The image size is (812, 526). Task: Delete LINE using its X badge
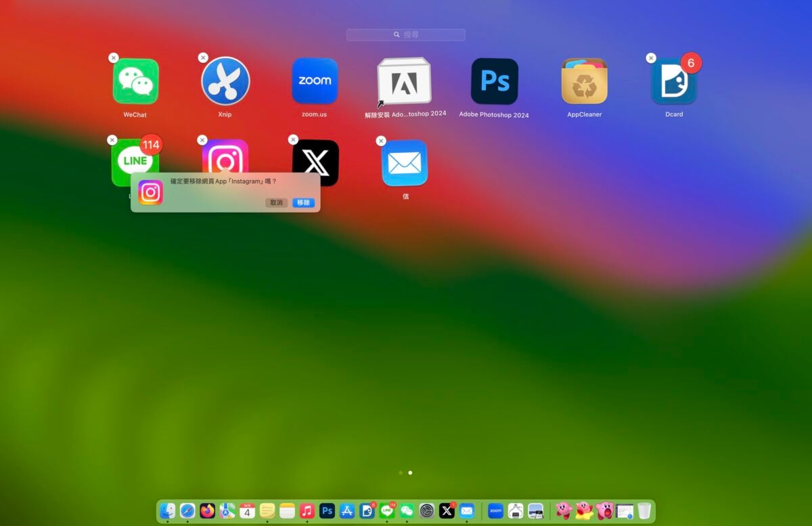pyautogui.click(x=112, y=140)
